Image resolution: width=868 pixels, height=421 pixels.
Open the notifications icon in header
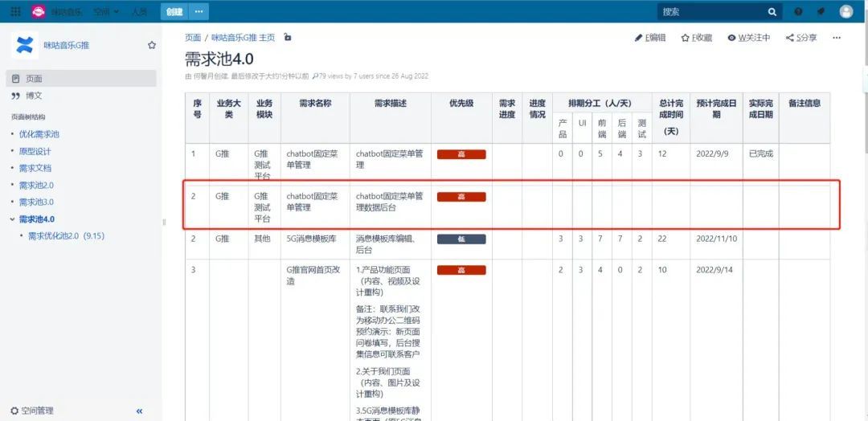point(821,11)
